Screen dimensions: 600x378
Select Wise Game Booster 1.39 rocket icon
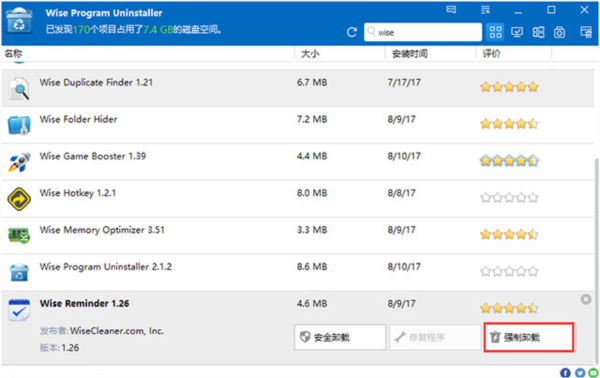[19, 162]
